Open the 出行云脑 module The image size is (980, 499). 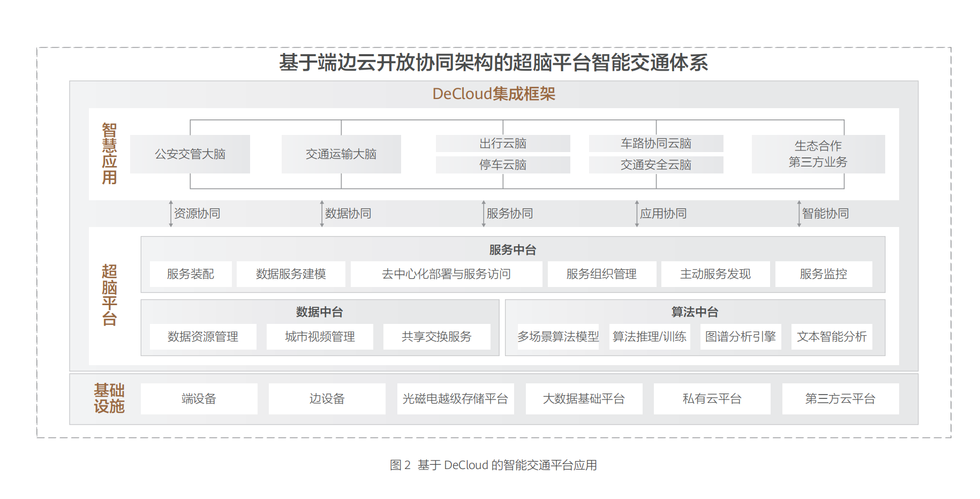point(503,143)
